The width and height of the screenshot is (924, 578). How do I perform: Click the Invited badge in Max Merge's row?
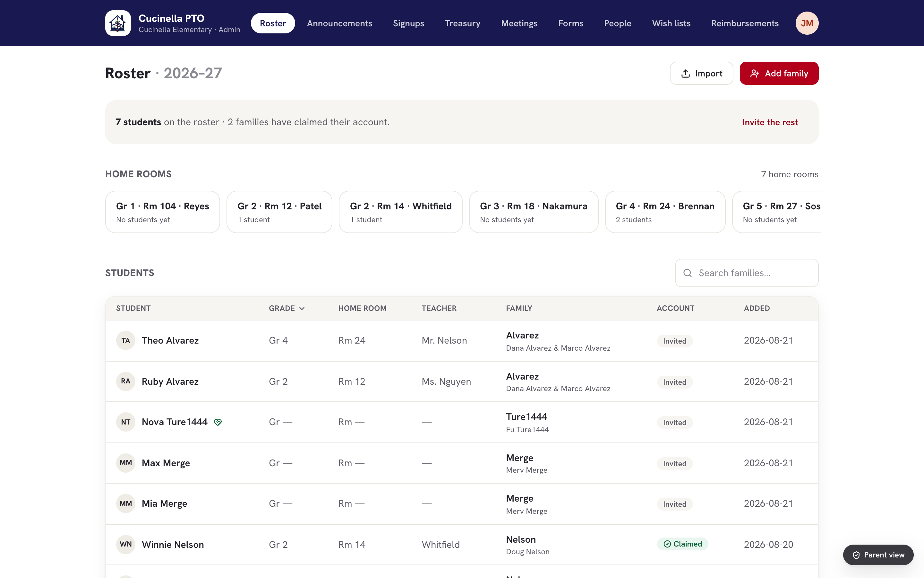point(675,464)
